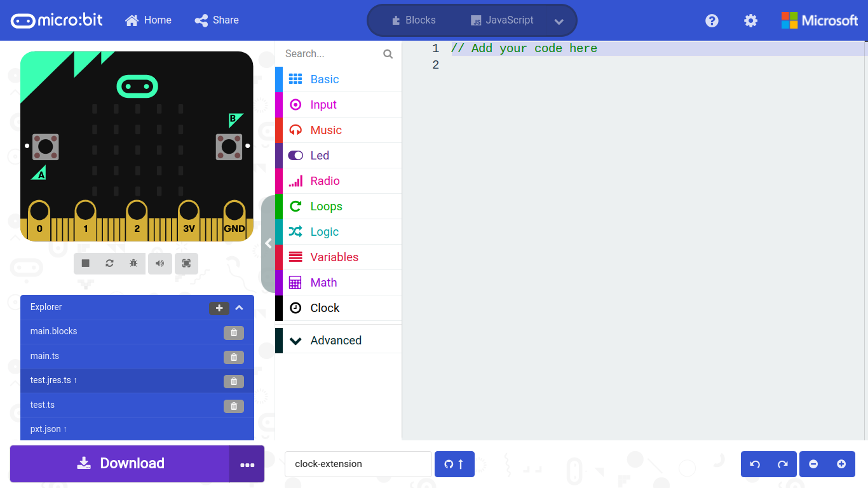Mute simulator sound
The image size is (868, 488).
pyautogui.click(x=160, y=263)
